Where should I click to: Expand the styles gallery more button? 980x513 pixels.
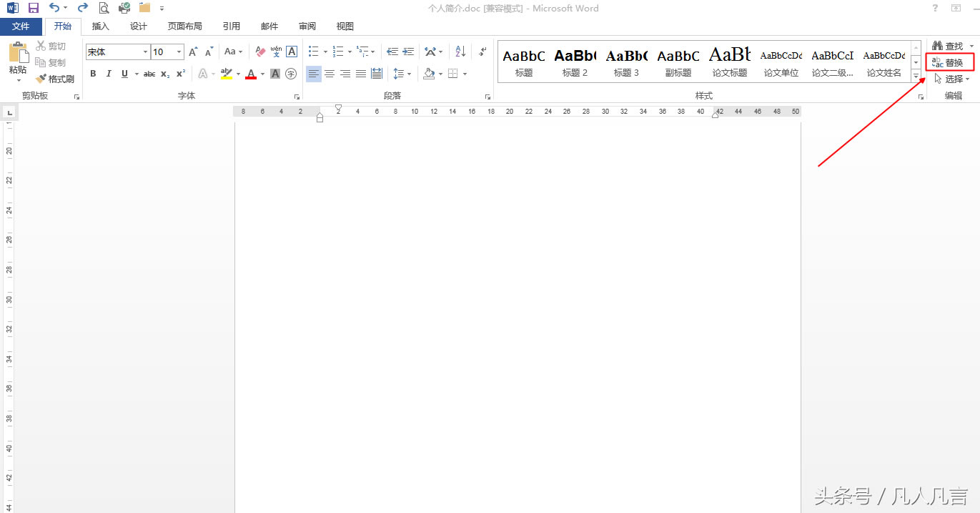[x=916, y=76]
